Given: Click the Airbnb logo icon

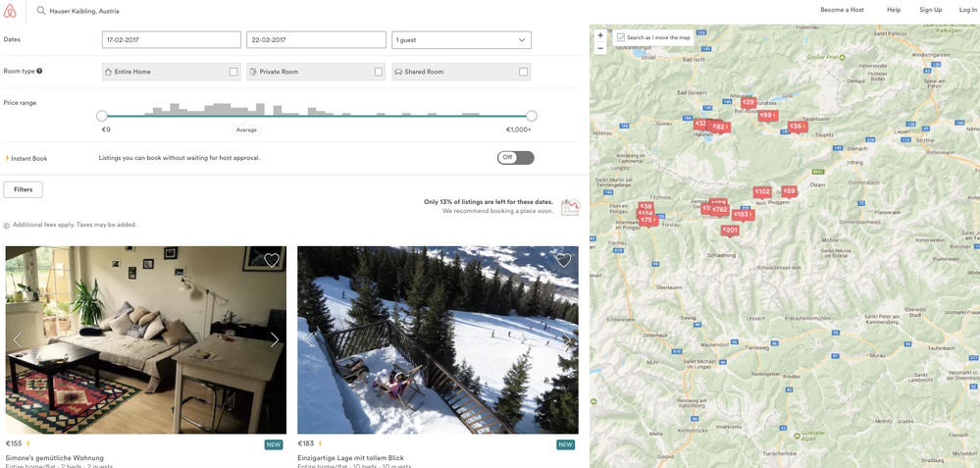Looking at the screenshot, I should pyautogui.click(x=10, y=11).
